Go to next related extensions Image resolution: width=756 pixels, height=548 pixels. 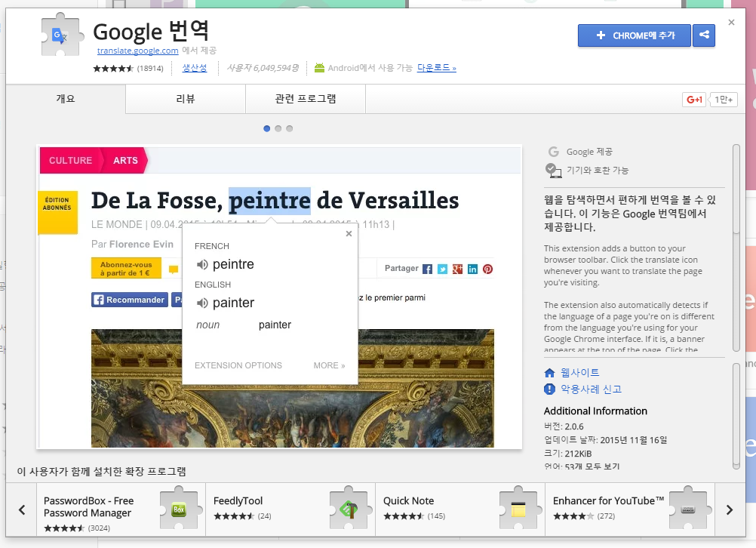click(x=730, y=510)
